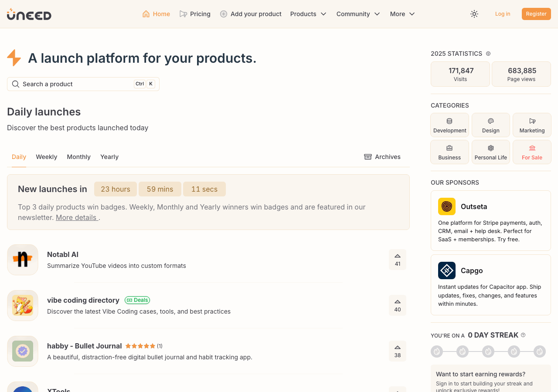
Task: Click the first streak flame icon
Action: tap(436, 351)
